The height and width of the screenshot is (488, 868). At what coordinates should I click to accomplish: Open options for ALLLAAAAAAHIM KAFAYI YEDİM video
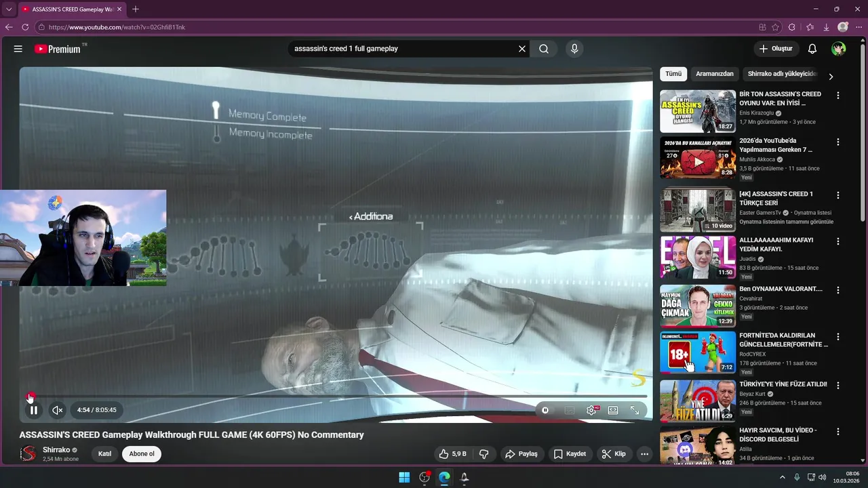click(838, 241)
